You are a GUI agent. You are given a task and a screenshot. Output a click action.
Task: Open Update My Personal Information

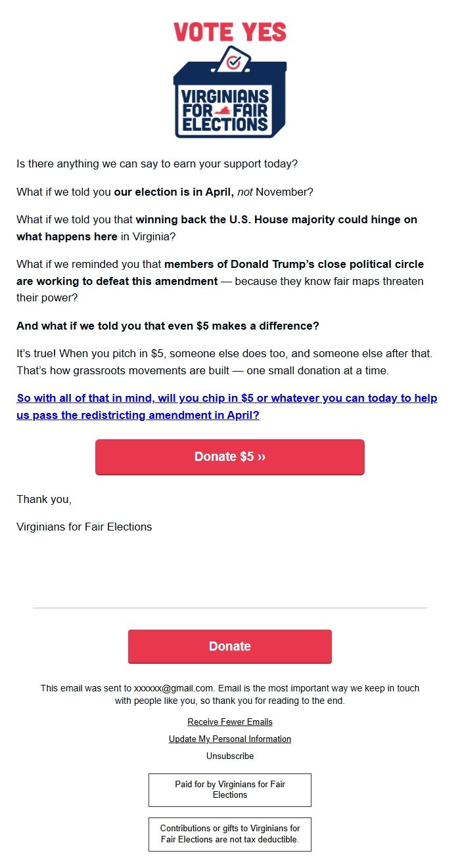[x=230, y=739]
